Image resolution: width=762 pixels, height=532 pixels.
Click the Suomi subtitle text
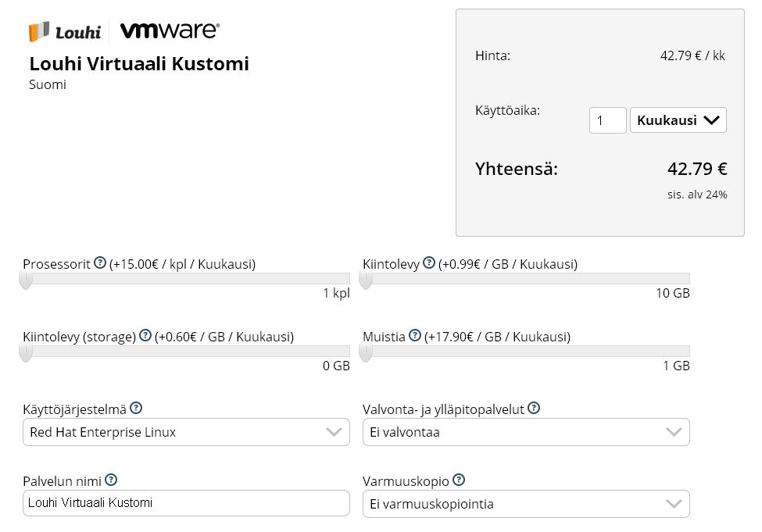pos(48,84)
